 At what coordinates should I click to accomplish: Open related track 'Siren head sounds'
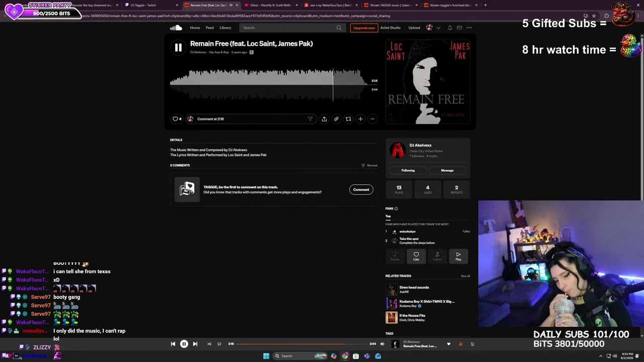414,288
